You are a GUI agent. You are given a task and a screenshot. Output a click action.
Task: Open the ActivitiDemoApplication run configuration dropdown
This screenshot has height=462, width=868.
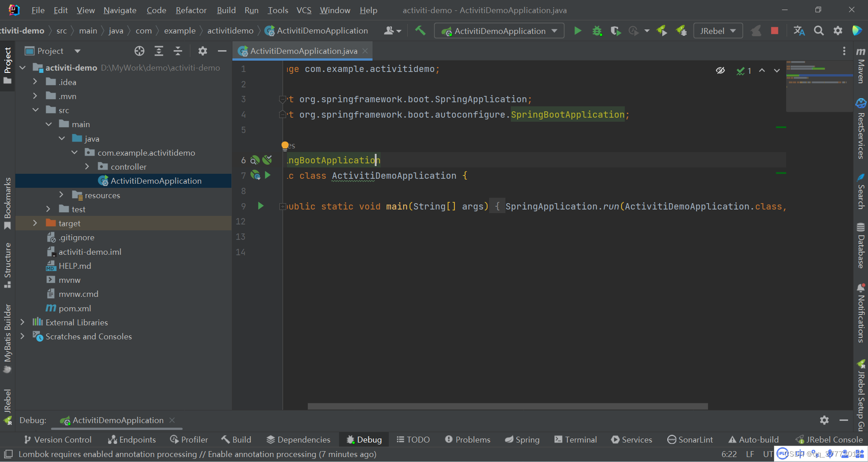499,31
